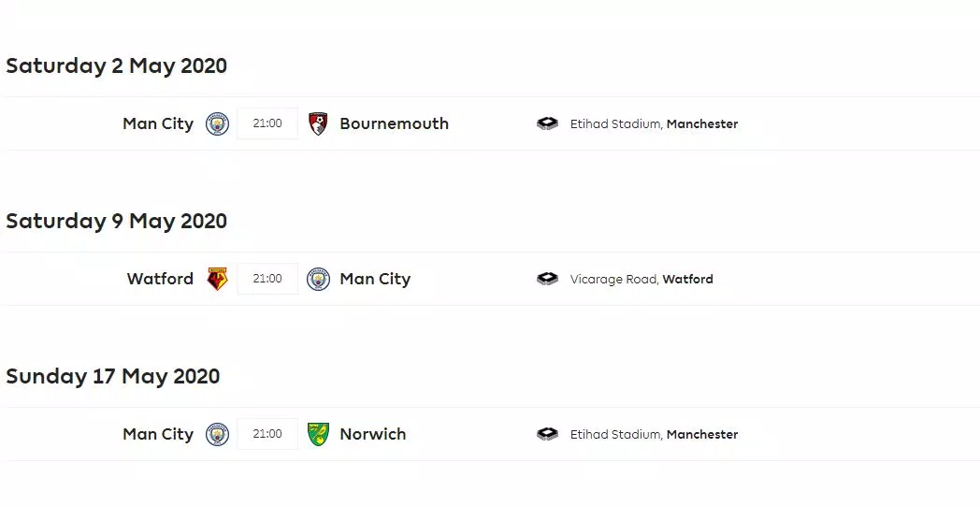
Task: Click the Bournemouth club crest
Action: click(318, 123)
